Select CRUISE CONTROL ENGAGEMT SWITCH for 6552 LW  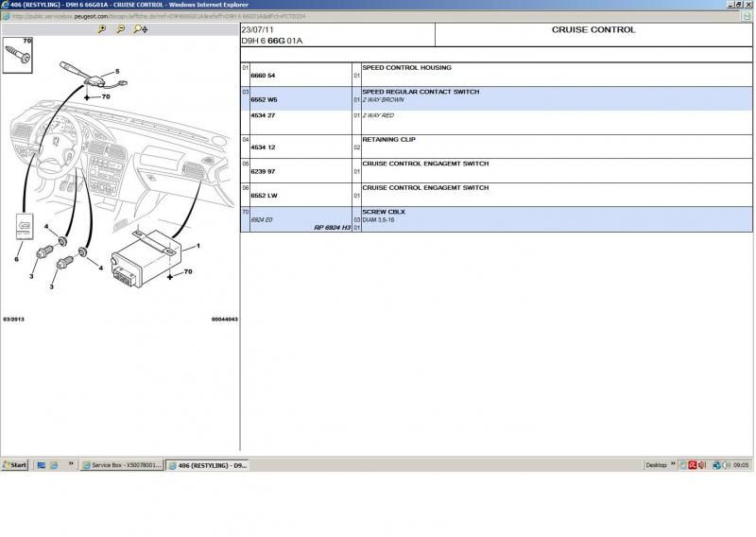click(x=425, y=188)
